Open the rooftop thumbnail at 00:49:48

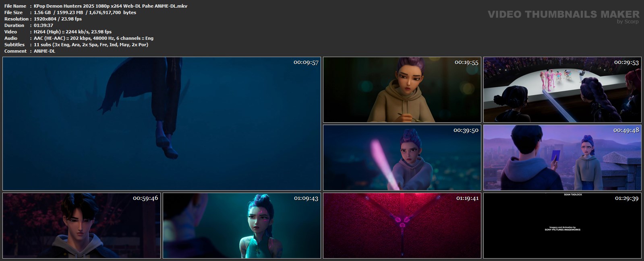click(x=562, y=158)
